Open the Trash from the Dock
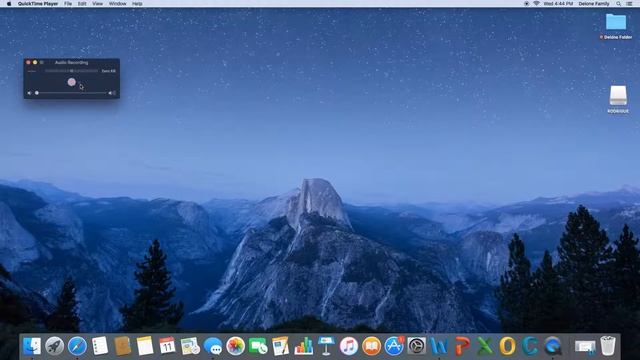The image size is (640, 360). 608,346
